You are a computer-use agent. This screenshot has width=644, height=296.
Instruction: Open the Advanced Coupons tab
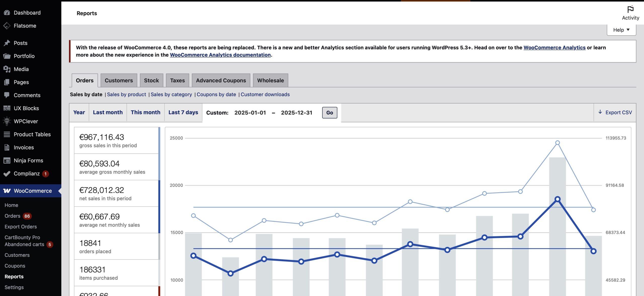(221, 80)
